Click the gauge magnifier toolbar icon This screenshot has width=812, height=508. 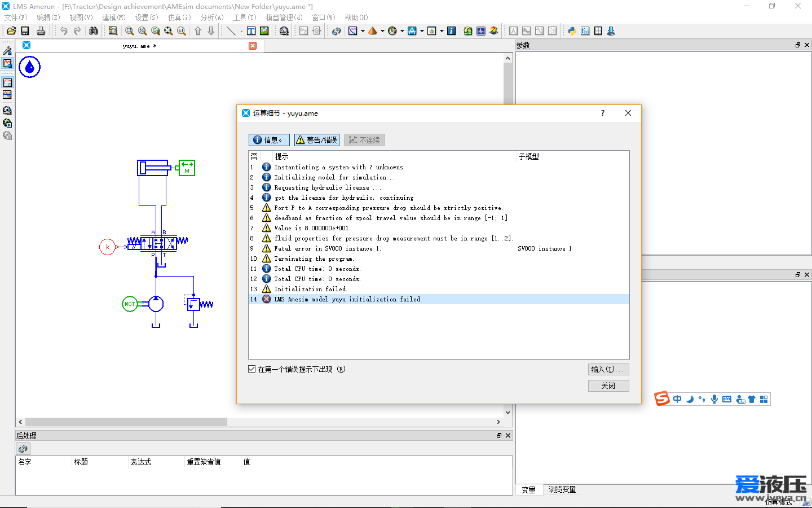click(x=284, y=31)
